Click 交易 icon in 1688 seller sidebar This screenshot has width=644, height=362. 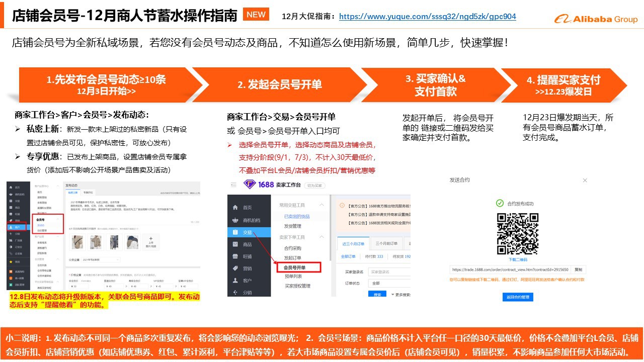point(235,232)
